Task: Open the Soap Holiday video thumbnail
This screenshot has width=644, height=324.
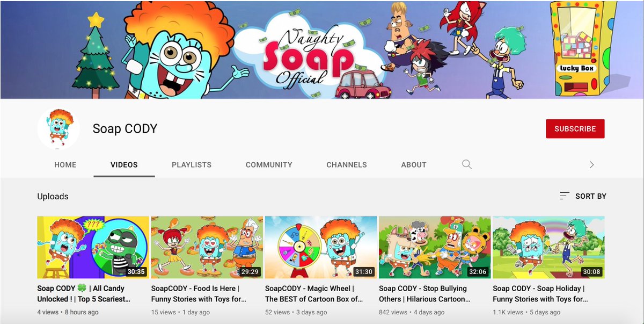Action: point(548,247)
